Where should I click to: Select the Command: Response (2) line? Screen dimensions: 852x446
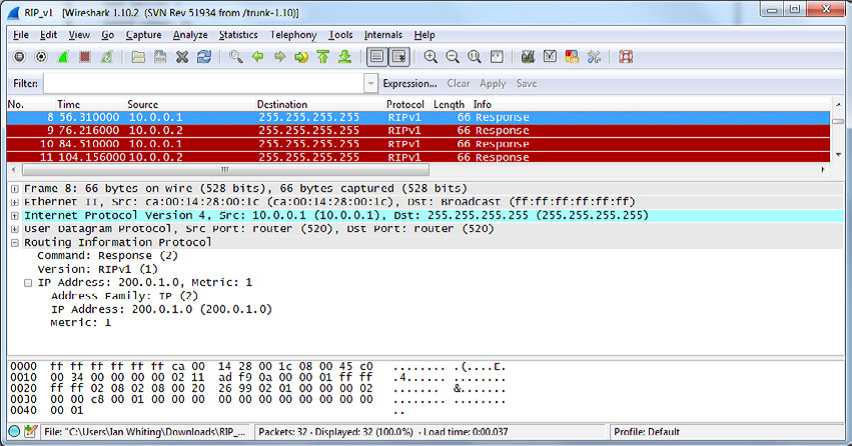(107, 255)
